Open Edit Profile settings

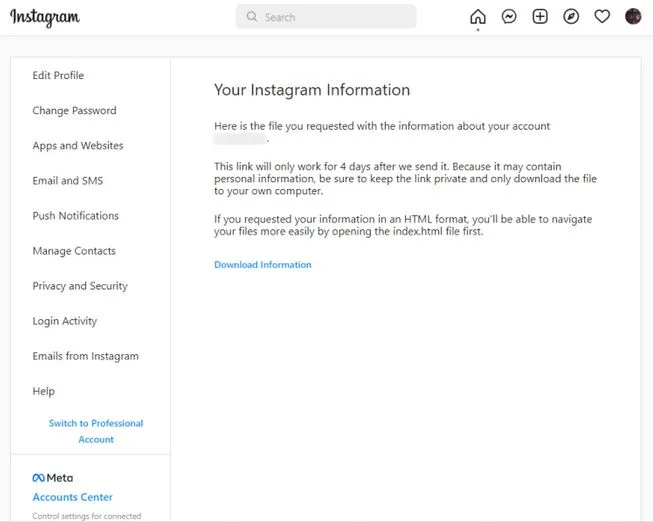pyautogui.click(x=58, y=75)
